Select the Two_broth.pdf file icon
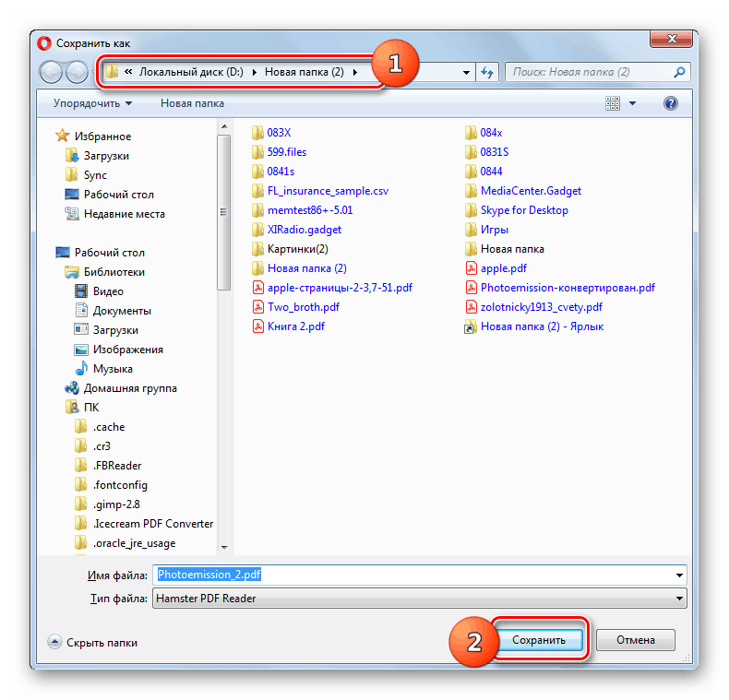The width and height of the screenshot is (729, 700). click(x=258, y=307)
